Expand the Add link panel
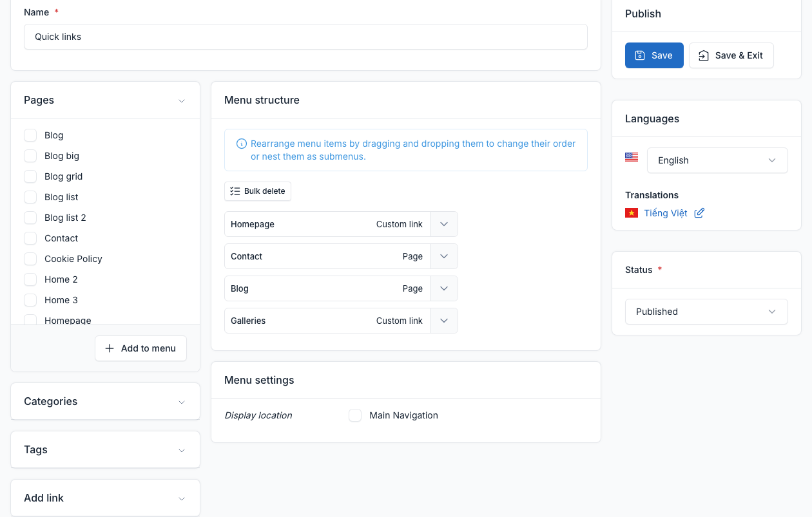The width and height of the screenshot is (812, 517). (x=182, y=498)
